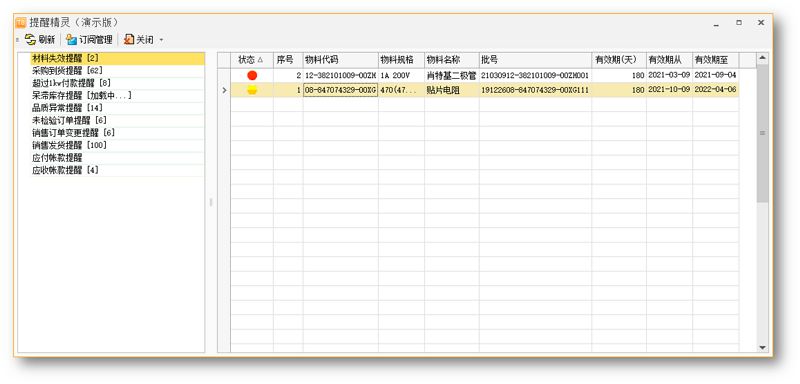The width and height of the screenshot is (800, 384).
Task: Minimize the 提醒精灵 window
Action: (x=716, y=23)
